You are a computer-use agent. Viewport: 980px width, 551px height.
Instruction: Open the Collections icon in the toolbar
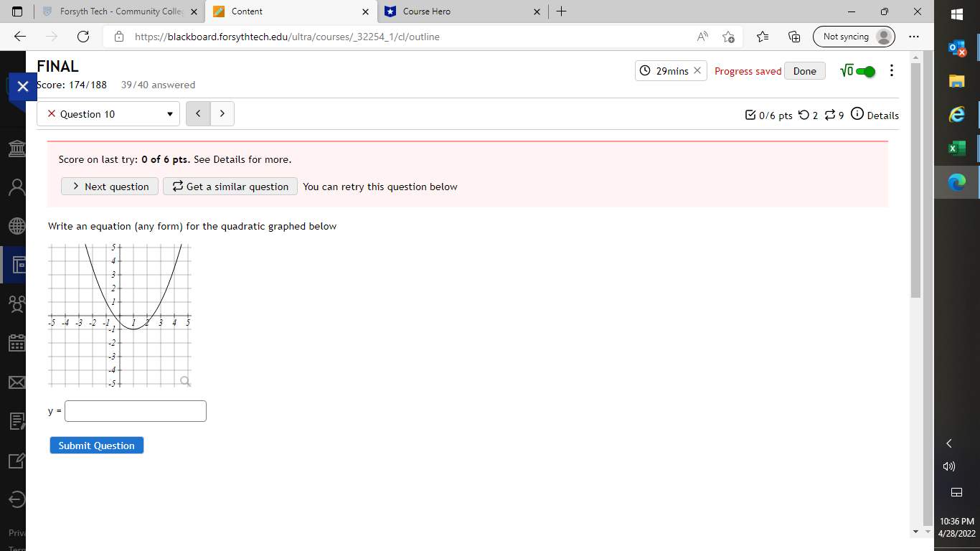[x=794, y=37]
